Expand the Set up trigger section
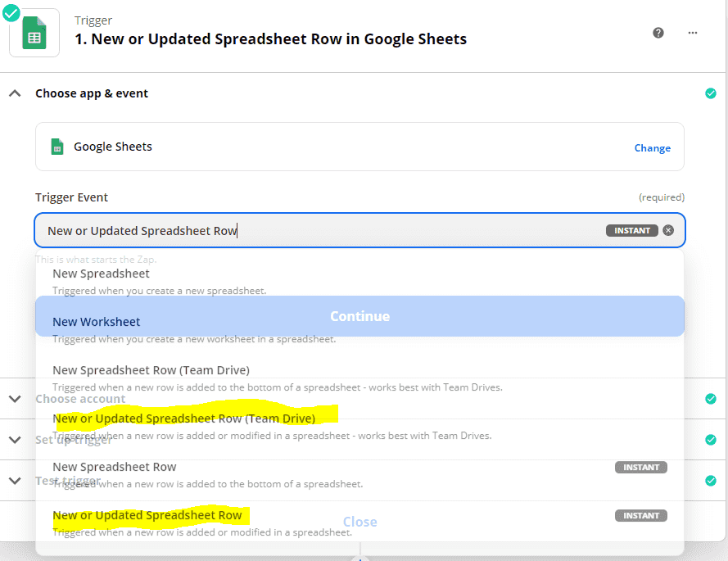 tap(15, 440)
